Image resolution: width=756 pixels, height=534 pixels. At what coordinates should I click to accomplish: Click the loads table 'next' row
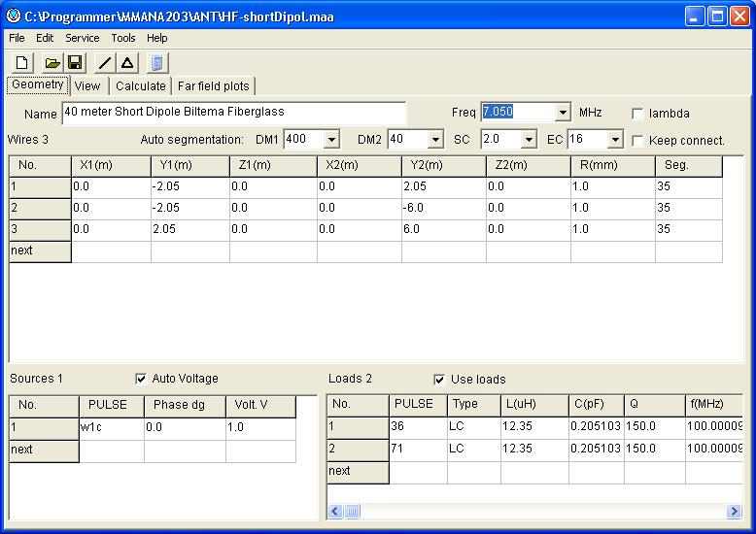coord(359,472)
